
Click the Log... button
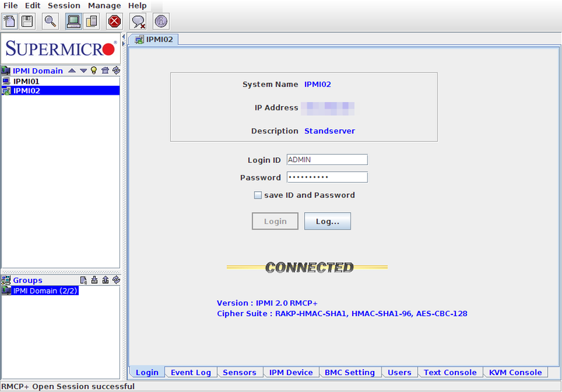point(327,221)
